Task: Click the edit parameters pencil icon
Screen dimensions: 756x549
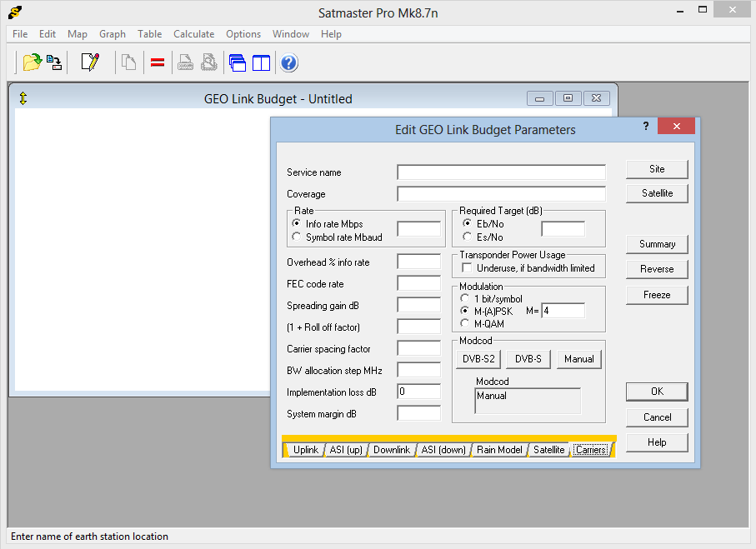Action: [x=90, y=62]
